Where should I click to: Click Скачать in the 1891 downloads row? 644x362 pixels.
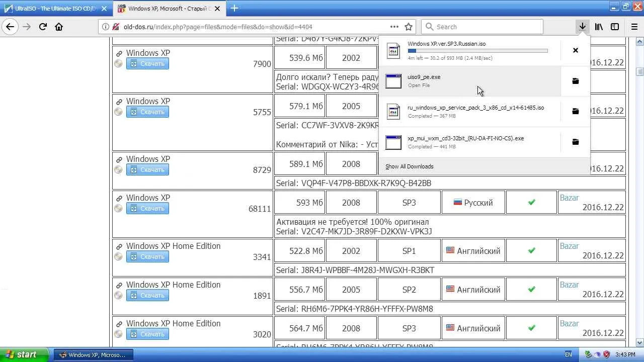click(x=147, y=295)
